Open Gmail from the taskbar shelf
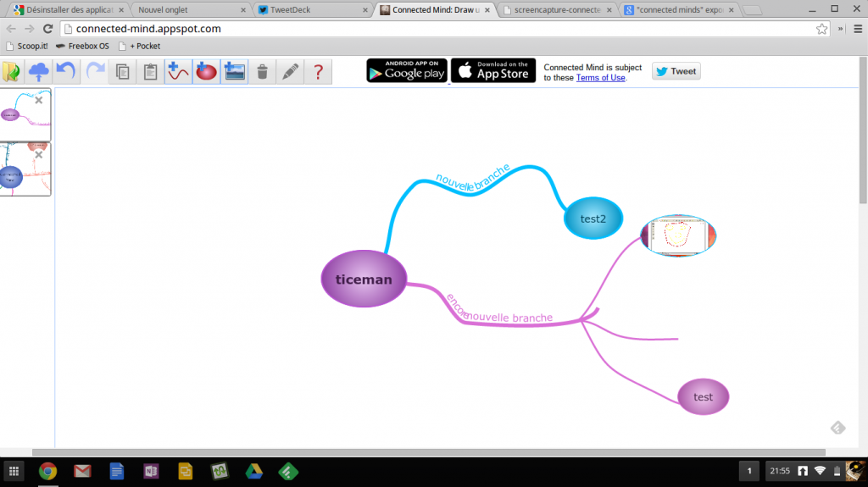Screen dimensions: 868x487 [x=82, y=471]
